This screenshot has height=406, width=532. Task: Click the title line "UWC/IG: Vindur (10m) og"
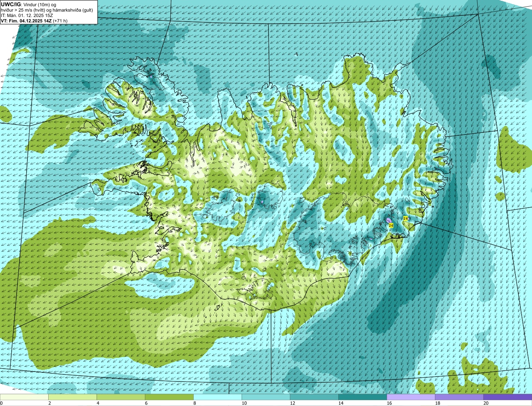(x=29, y=4)
